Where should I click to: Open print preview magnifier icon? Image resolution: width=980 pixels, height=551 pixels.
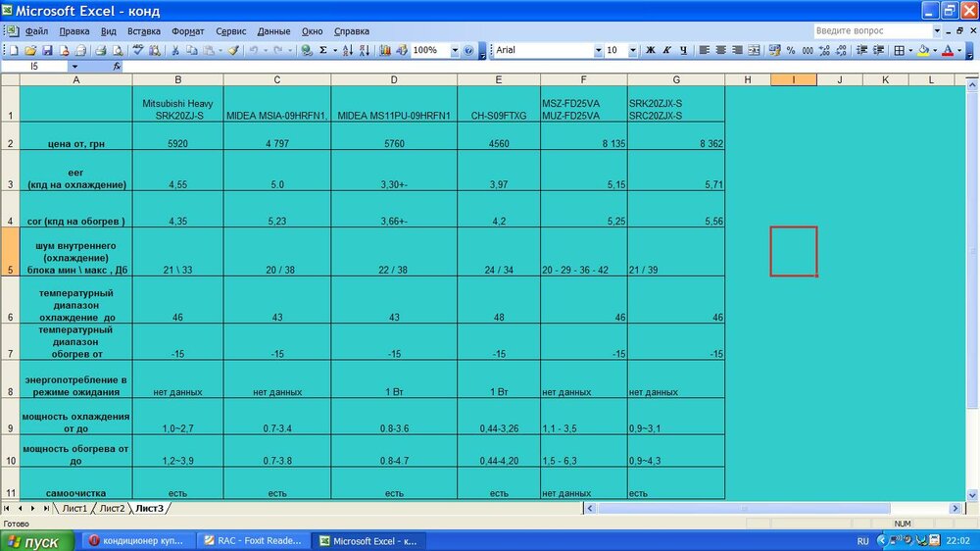tap(117, 51)
